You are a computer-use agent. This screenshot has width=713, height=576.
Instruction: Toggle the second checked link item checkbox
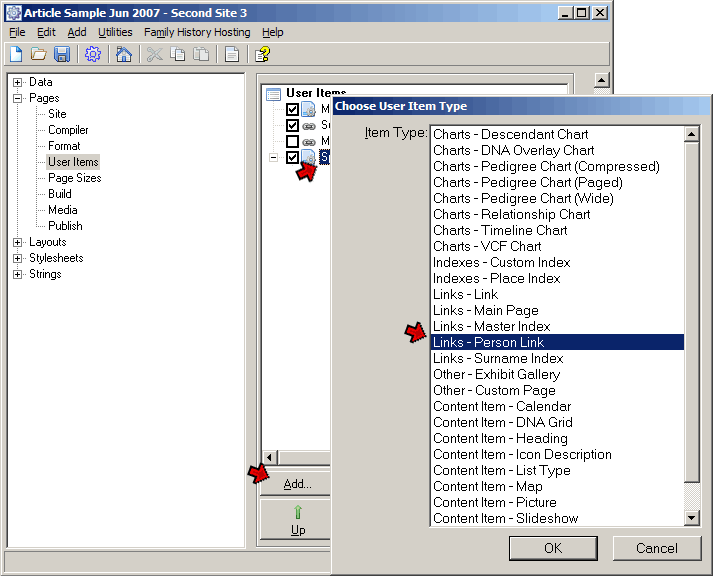pos(292,126)
